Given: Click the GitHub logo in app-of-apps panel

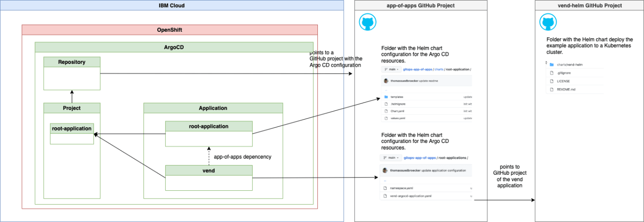Looking at the screenshot, I should [x=368, y=22].
